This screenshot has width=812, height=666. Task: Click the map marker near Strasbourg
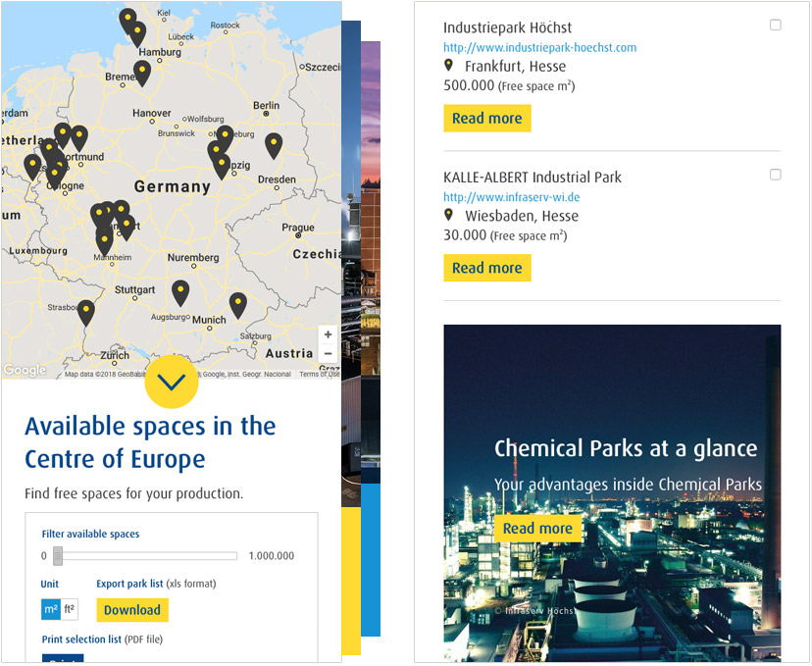pos(86,311)
